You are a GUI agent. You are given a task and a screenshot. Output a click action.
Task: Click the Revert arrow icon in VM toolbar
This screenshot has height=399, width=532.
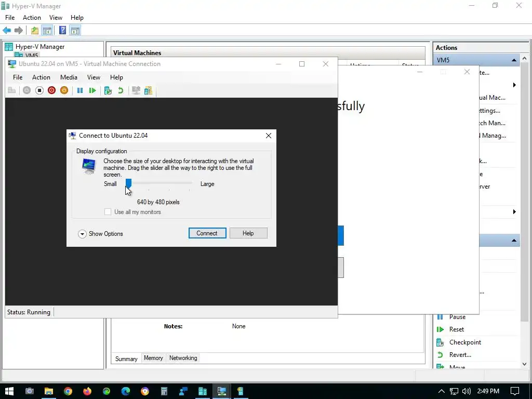point(121,90)
